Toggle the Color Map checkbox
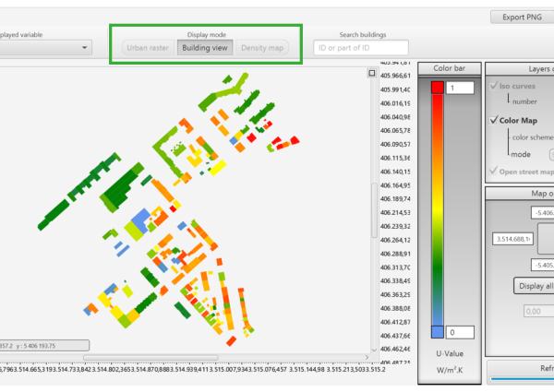The height and width of the screenshot is (392, 554). click(x=494, y=120)
